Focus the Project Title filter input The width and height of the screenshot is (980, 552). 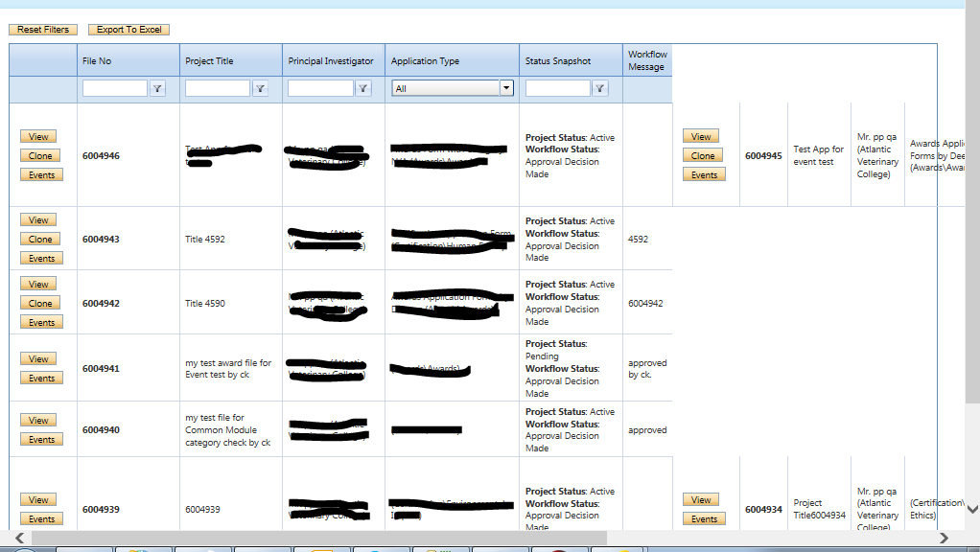click(218, 89)
